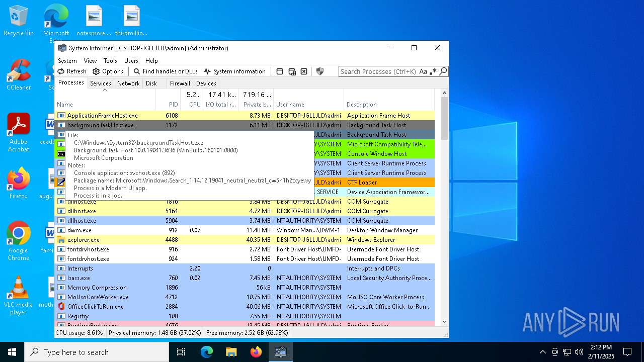Click Physical memory status bar entry
The height and width of the screenshot is (362, 644).
click(x=155, y=333)
